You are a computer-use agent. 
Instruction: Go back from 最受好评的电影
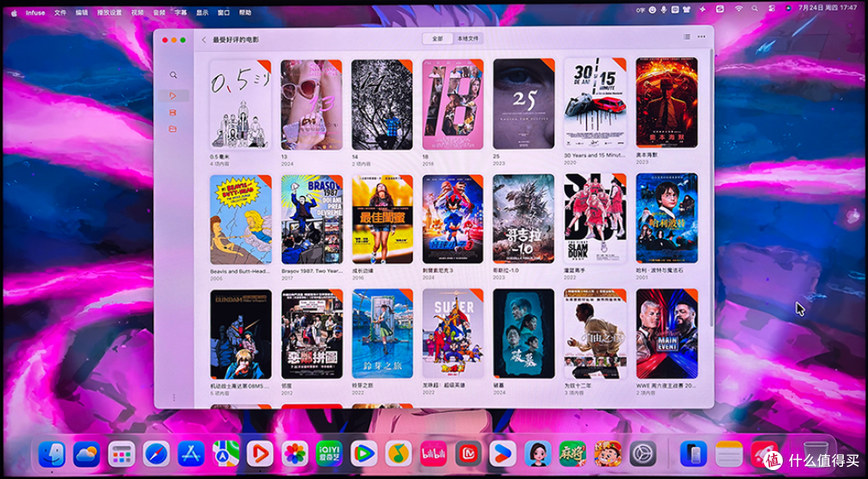pos(203,40)
